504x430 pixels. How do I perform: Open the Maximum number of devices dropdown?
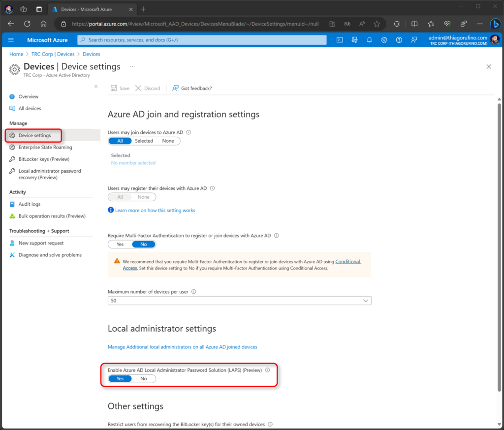click(365, 300)
